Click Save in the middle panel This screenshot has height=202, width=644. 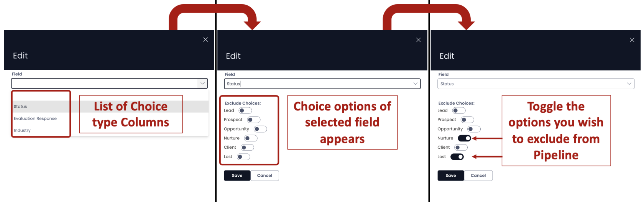point(237,176)
